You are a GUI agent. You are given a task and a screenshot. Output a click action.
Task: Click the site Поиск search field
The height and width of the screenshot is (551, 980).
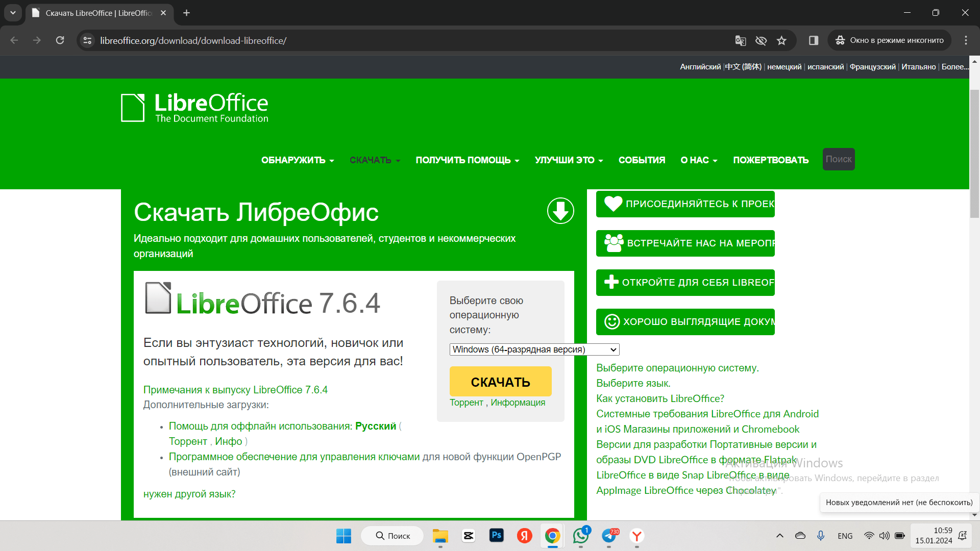(x=838, y=159)
